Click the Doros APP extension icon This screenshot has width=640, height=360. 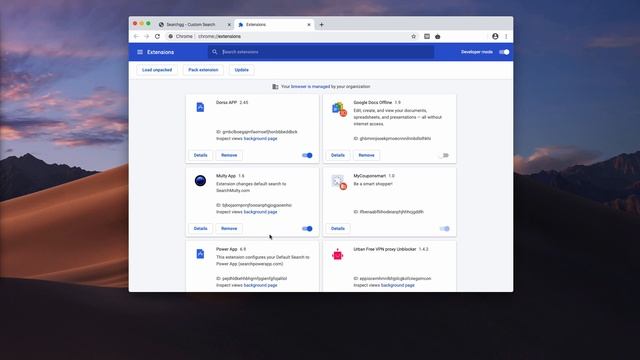coord(200,107)
